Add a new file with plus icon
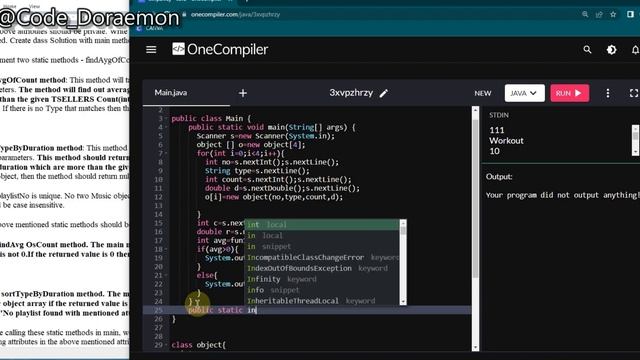This screenshot has width=640, height=360. (243, 93)
